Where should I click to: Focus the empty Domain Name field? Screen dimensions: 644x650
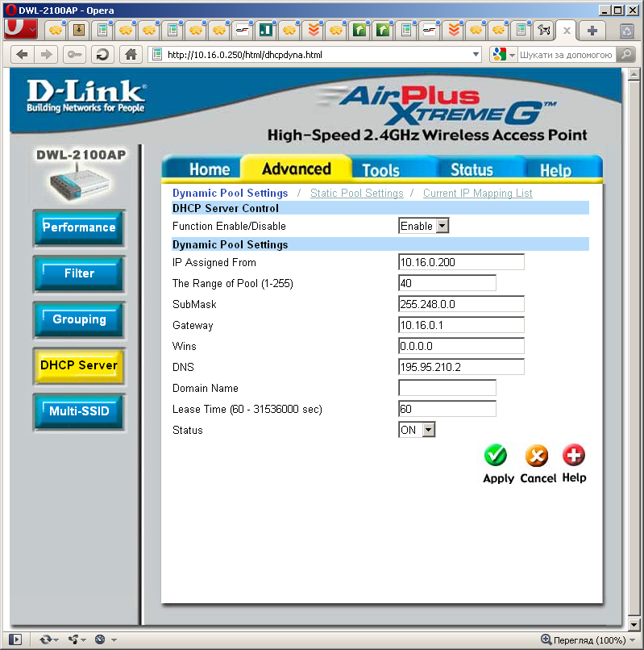(x=447, y=388)
